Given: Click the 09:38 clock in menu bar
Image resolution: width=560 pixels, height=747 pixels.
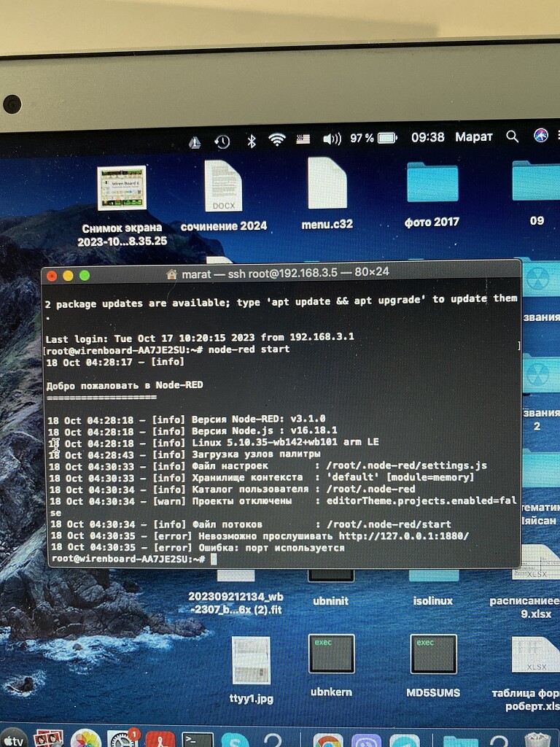Looking at the screenshot, I should pos(427,137).
